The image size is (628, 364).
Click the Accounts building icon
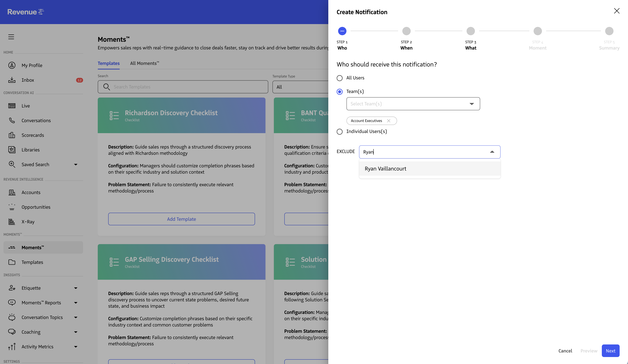pyautogui.click(x=12, y=192)
